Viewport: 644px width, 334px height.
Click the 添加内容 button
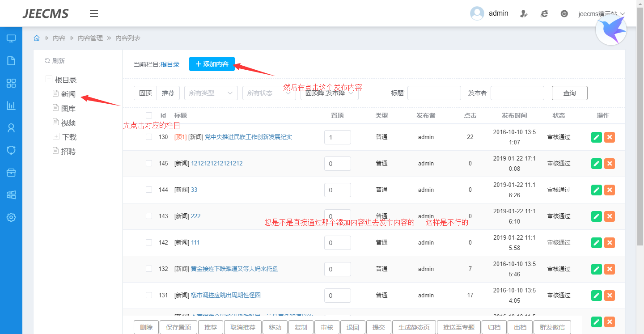click(212, 64)
